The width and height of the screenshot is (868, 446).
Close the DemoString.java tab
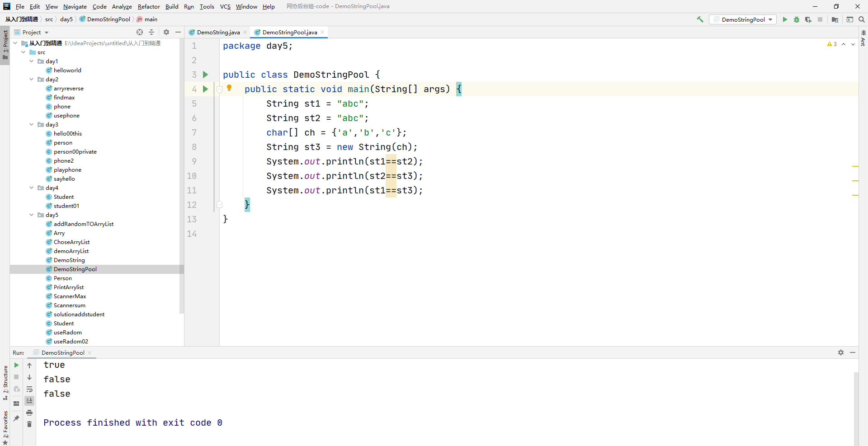pos(245,32)
